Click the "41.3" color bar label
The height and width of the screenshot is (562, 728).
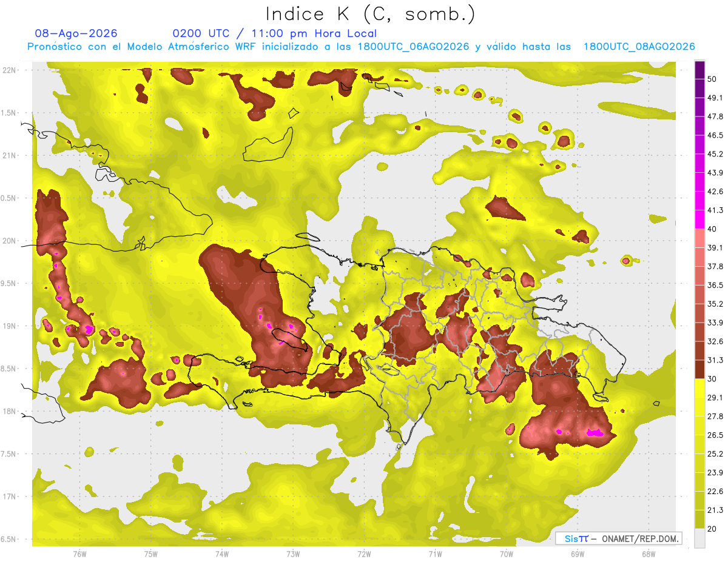point(715,210)
